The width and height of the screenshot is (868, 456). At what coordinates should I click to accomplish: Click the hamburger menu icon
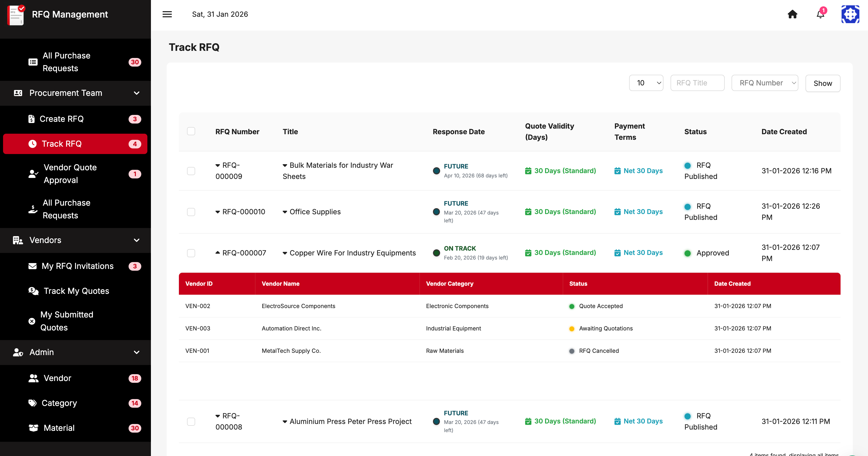tap(167, 14)
